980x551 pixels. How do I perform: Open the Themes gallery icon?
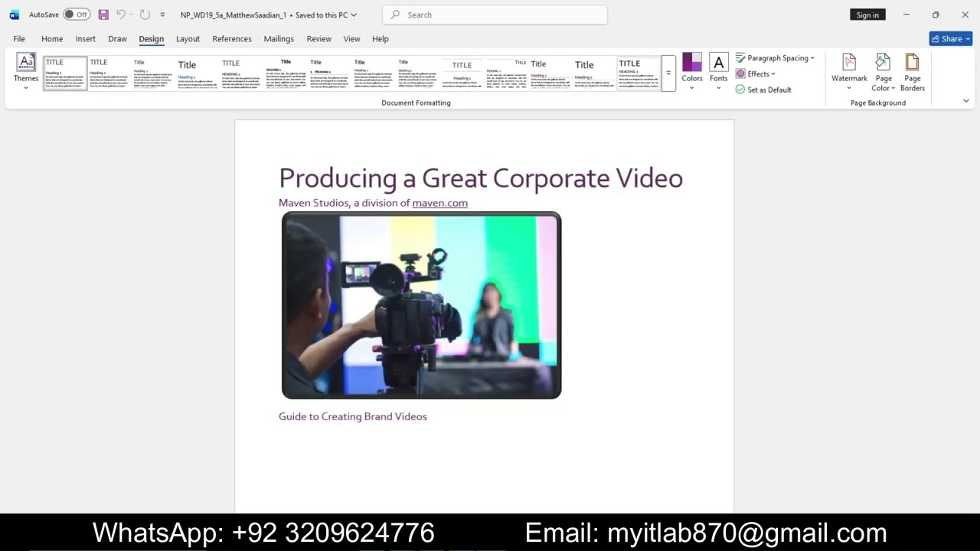pos(26,72)
